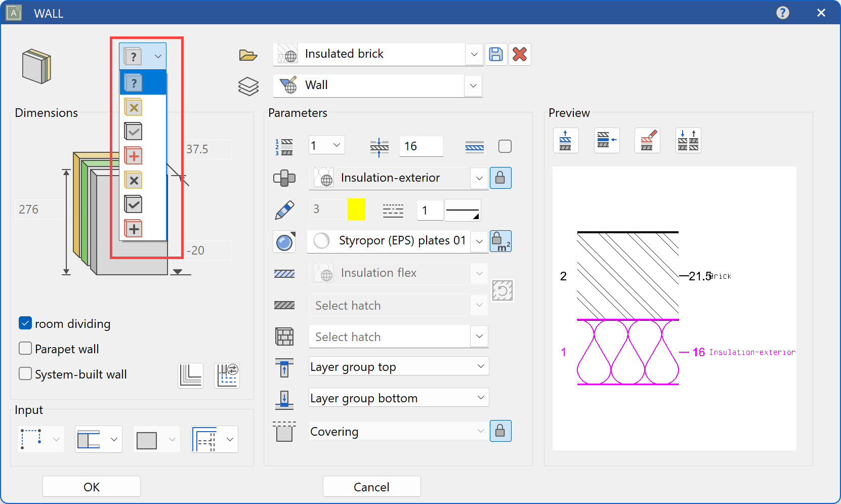
Task: Click the yellow pen color swatch
Action: tap(356, 209)
